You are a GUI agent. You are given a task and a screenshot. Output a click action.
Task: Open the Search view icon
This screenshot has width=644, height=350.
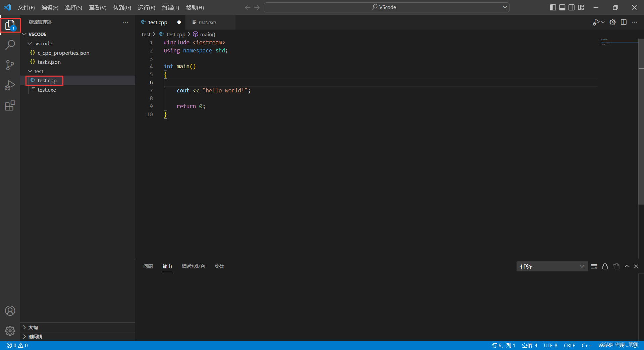[x=10, y=45]
